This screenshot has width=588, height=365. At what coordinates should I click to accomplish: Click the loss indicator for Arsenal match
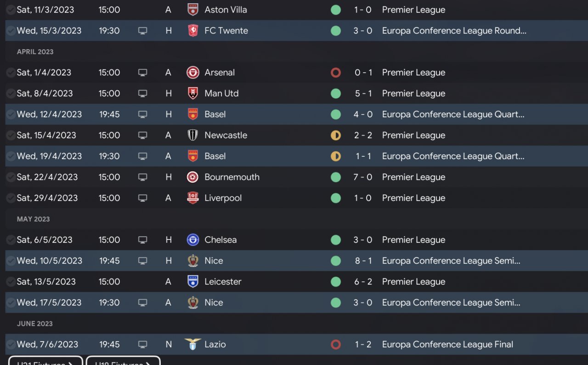(336, 73)
